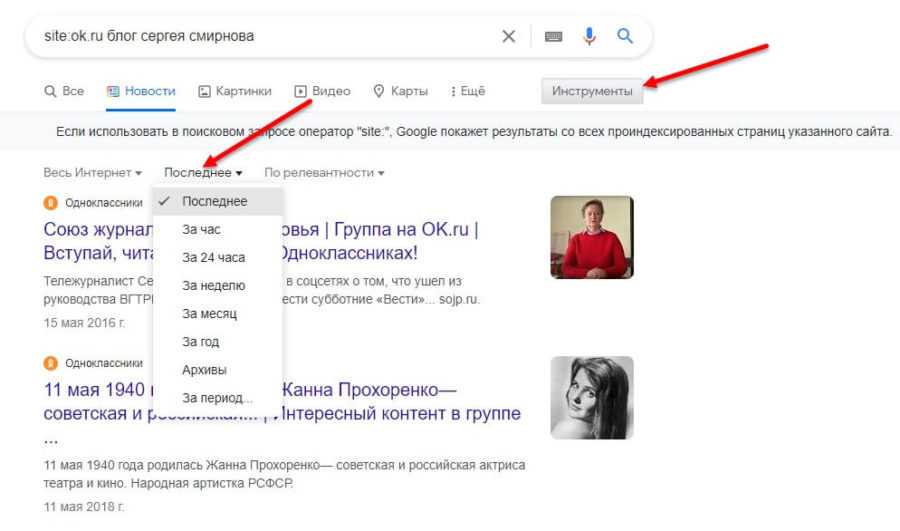900x531 pixels.
Task: Select the checked Последнее menu option
Action: click(x=214, y=201)
